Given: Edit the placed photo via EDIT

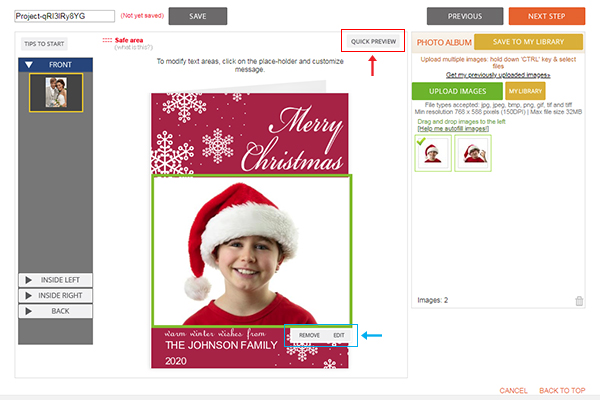Looking at the screenshot, I should 339,335.
